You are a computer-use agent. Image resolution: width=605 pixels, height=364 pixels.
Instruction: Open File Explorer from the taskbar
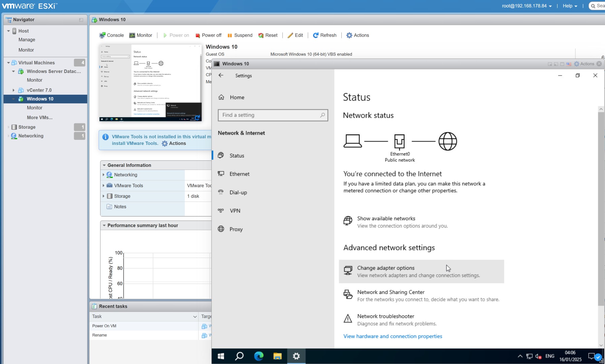277,356
